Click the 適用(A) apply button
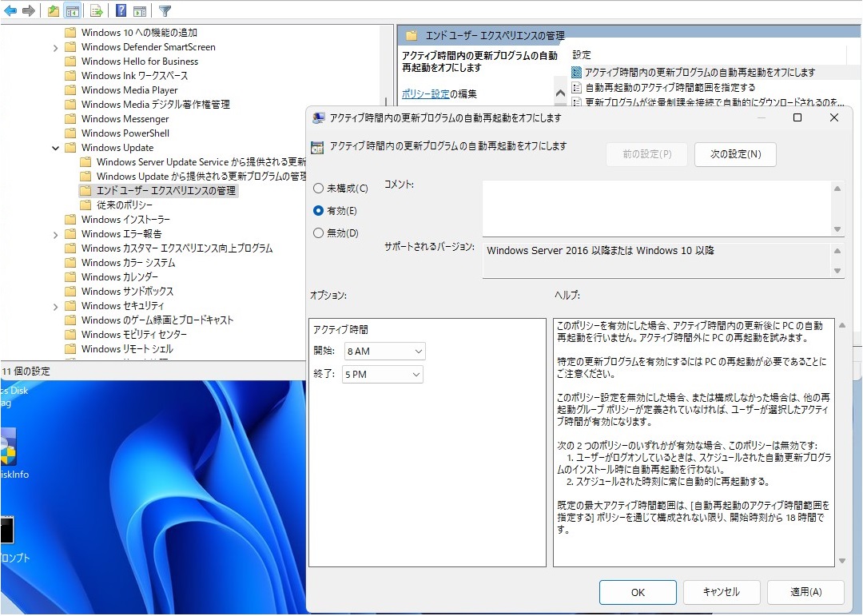Image resolution: width=863 pixels, height=616 pixels. 805,592
